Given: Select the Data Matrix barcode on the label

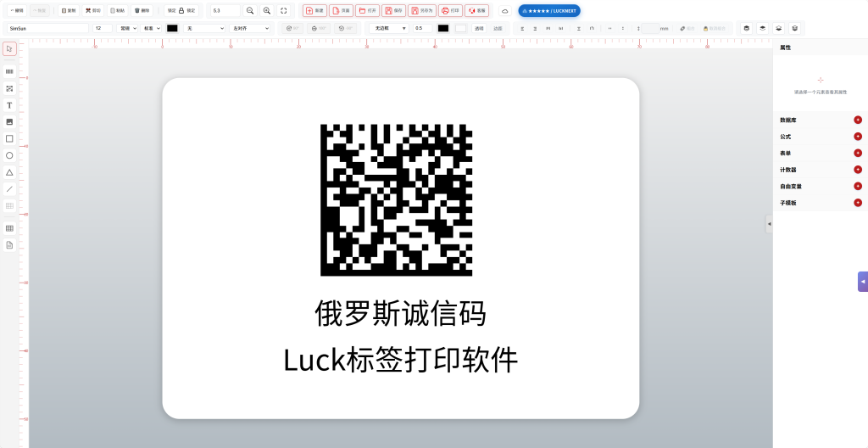Looking at the screenshot, I should coord(397,200).
